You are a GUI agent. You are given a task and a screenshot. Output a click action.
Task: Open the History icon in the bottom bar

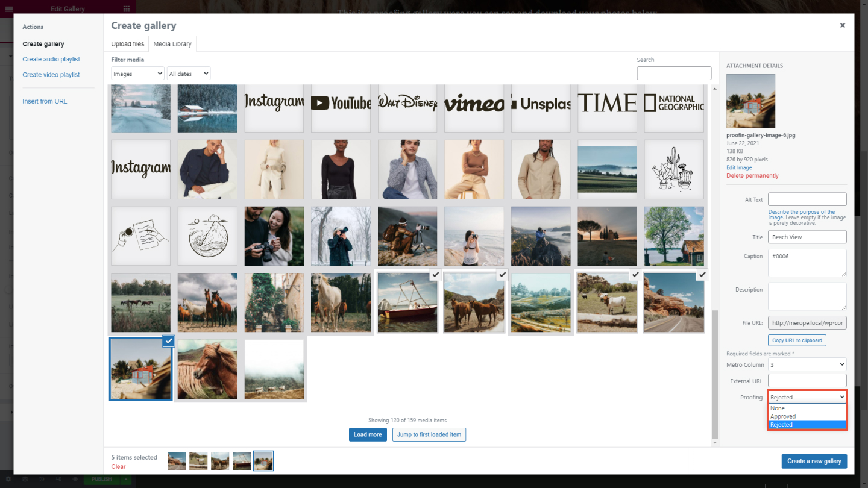[x=42, y=480]
